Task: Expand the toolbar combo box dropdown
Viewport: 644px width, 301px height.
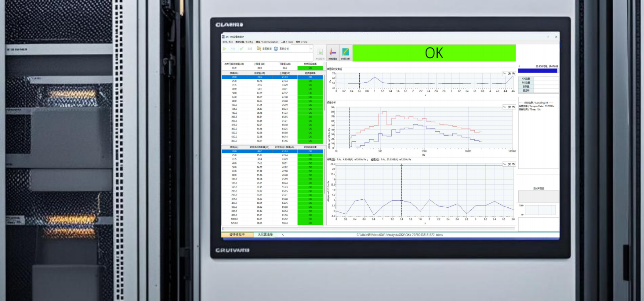Action: (x=311, y=49)
